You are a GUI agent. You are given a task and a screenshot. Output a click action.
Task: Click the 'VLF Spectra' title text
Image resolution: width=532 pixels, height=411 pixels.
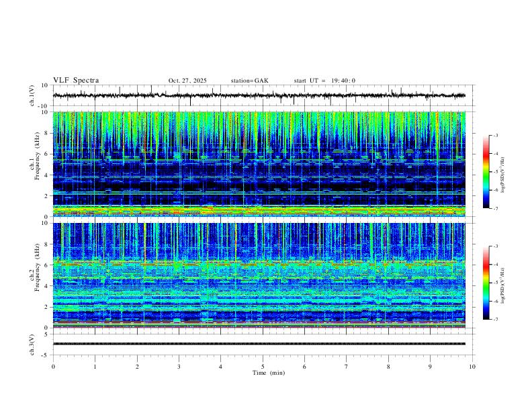click(76, 81)
